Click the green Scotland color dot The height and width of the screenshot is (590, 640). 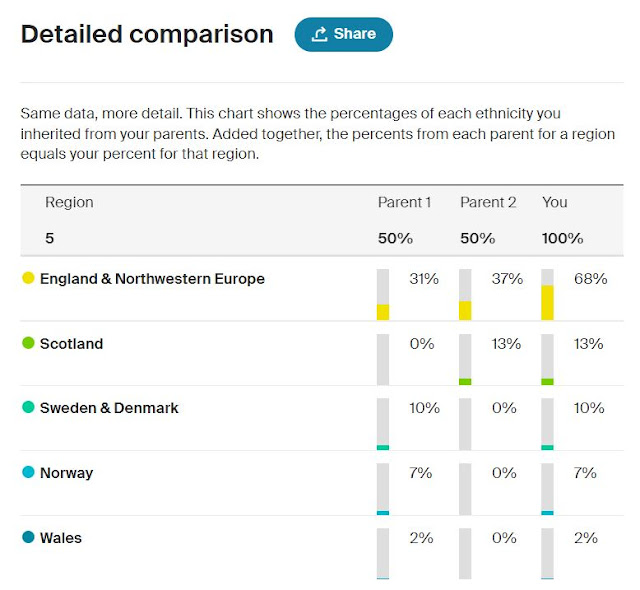click(28, 343)
